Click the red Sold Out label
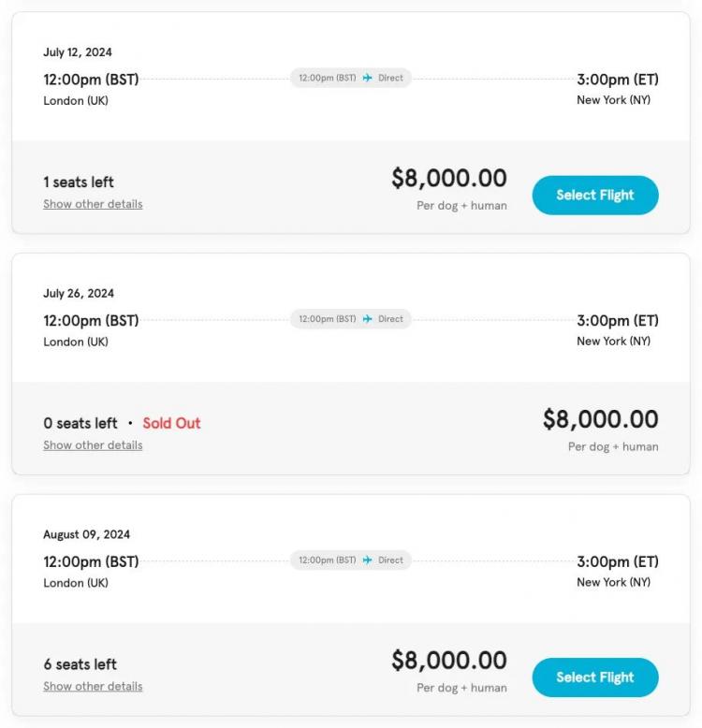 [171, 423]
